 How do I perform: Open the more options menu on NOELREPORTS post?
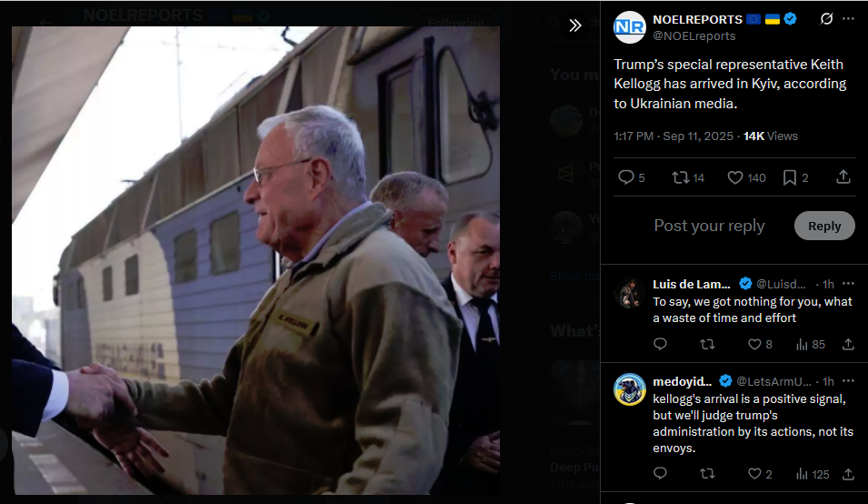[848, 19]
